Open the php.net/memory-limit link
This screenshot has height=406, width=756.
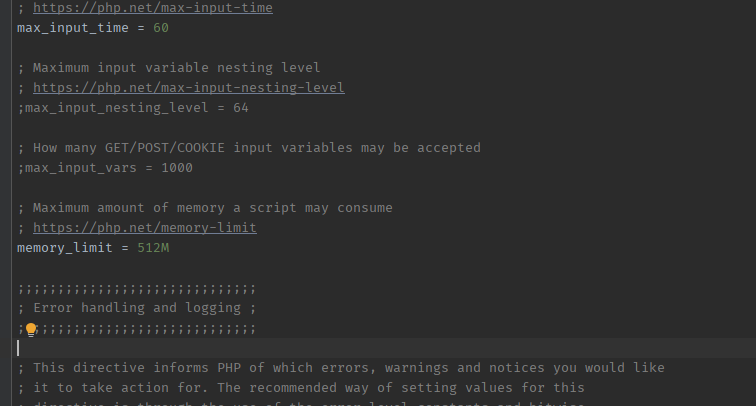pyautogui.click(x=145, y=228)
